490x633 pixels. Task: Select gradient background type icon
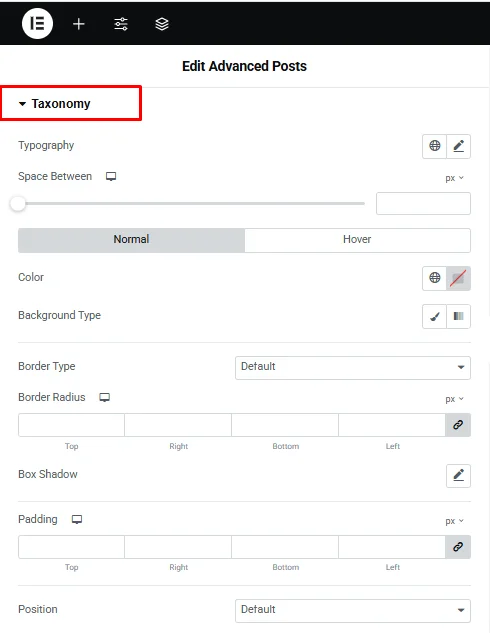[459, 316]
